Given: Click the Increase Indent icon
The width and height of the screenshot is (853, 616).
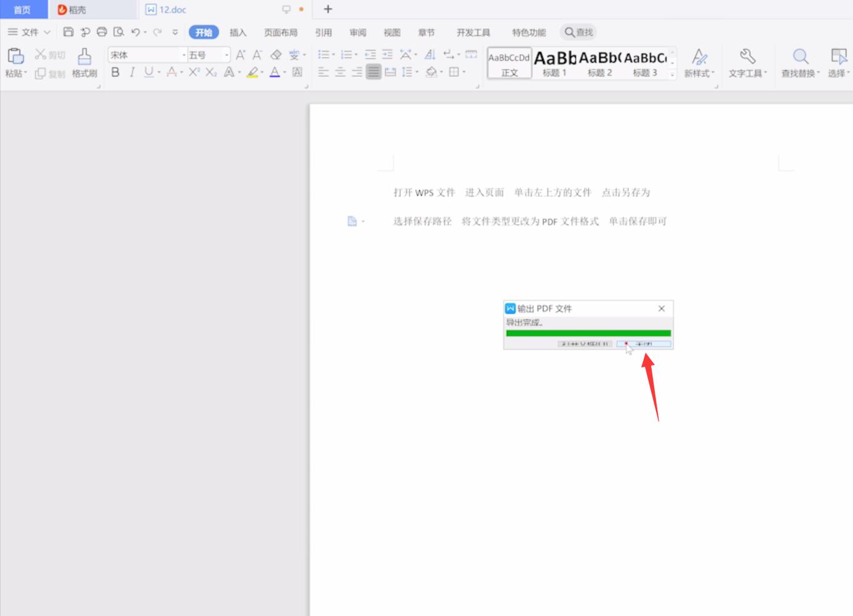Looking at the screenshot, I should coord(387,55).
